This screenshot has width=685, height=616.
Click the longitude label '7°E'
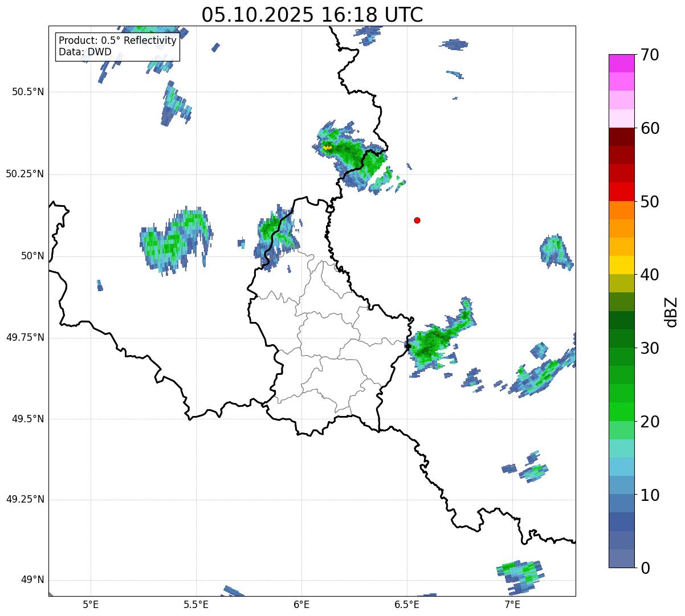(x=512, y=604)
